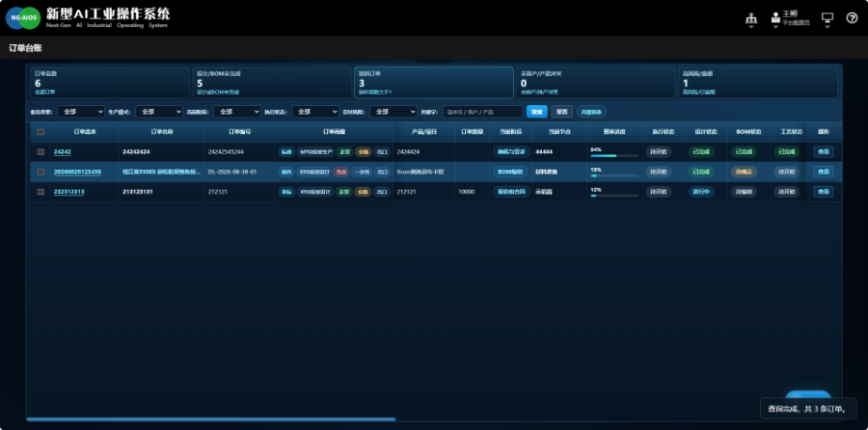Viewport: 868px width, 430px height.
Task: Click the 待确认 BOM status badge
Action: (x=744, y=172)
